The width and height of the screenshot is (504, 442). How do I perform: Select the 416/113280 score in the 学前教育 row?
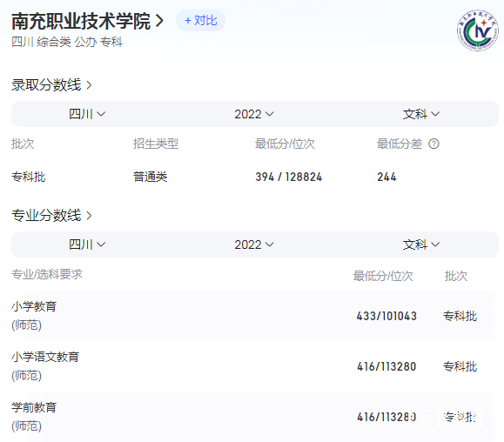[x=386, y=417]
